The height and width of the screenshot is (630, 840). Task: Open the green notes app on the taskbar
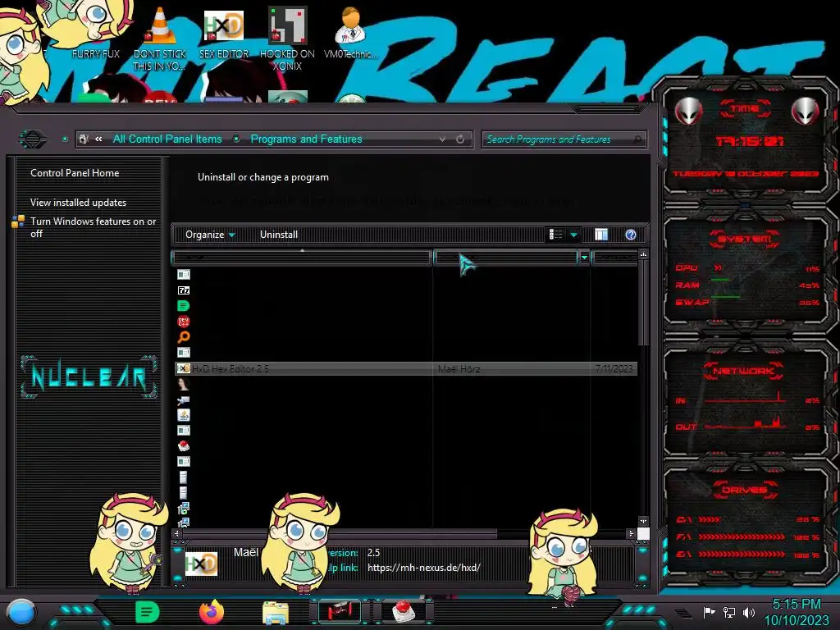[x=148, y=612]
